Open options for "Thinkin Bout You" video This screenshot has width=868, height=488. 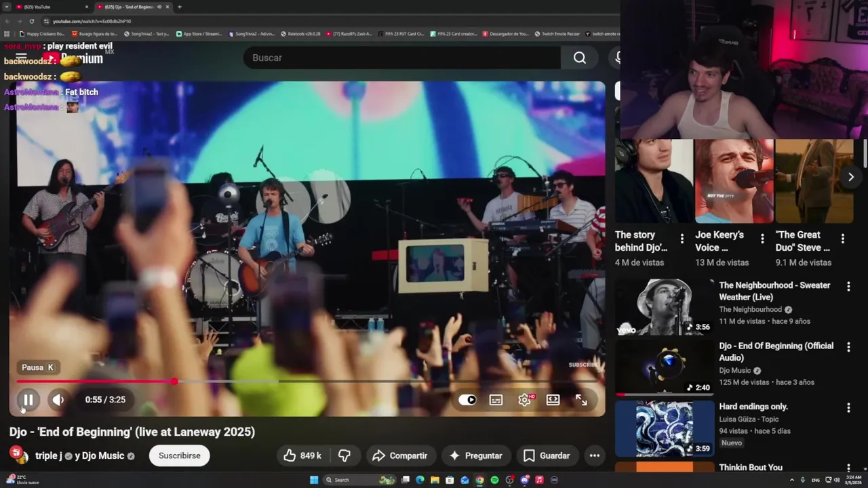[848, 468]
